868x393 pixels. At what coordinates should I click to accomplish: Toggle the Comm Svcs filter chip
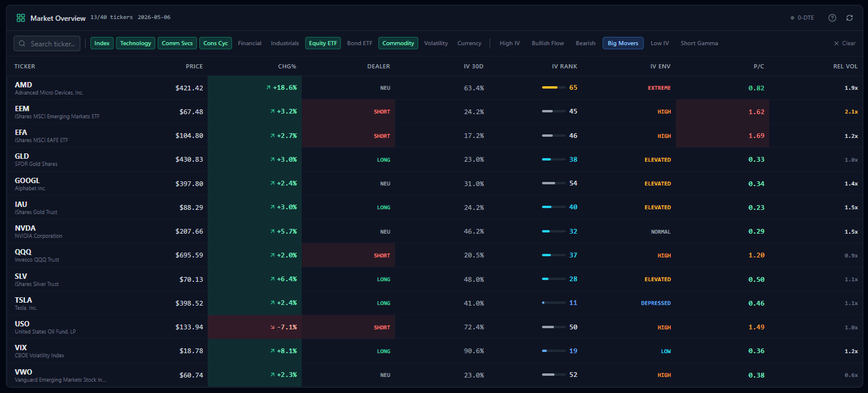(x=177, y=43)
